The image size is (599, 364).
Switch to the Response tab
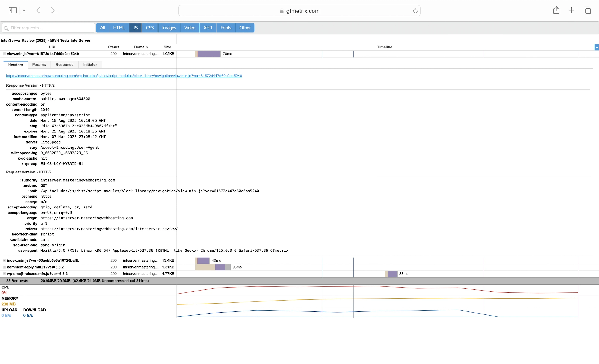pyautogui.click(x=65, y=65)
